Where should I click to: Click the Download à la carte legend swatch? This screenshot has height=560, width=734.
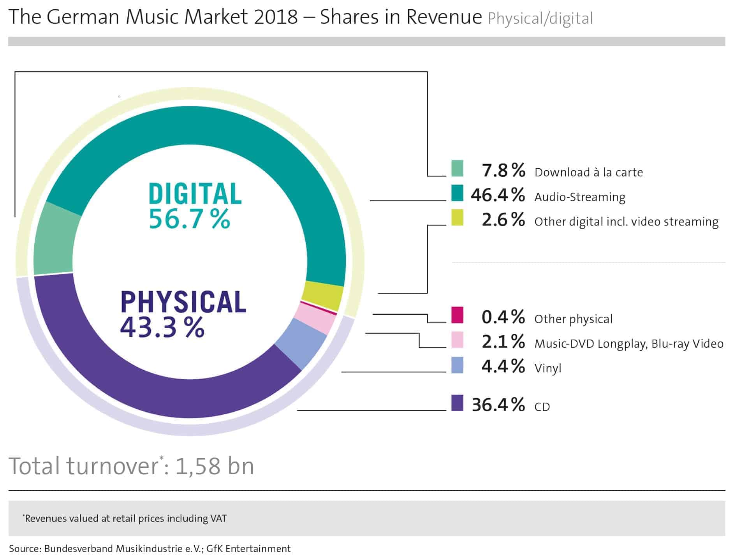point(457,168)
